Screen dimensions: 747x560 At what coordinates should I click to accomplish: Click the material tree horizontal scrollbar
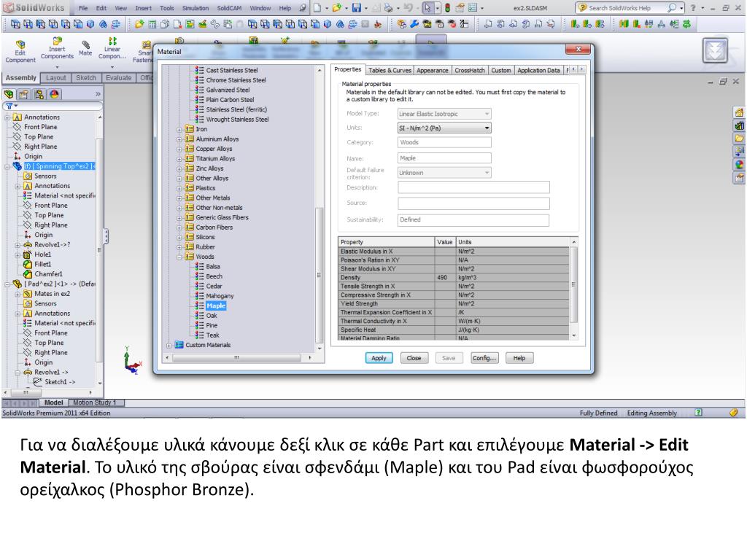[237, 357]
